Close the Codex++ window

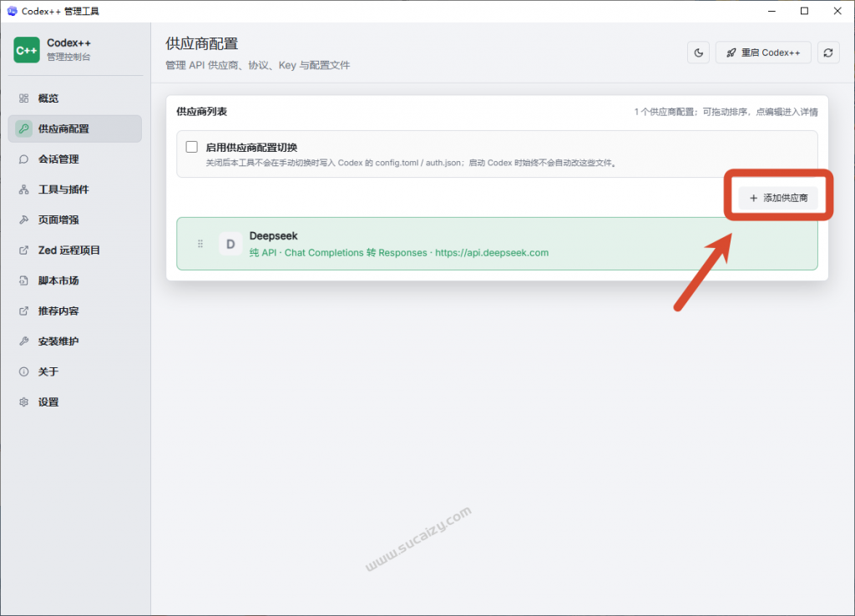[837, 11]
